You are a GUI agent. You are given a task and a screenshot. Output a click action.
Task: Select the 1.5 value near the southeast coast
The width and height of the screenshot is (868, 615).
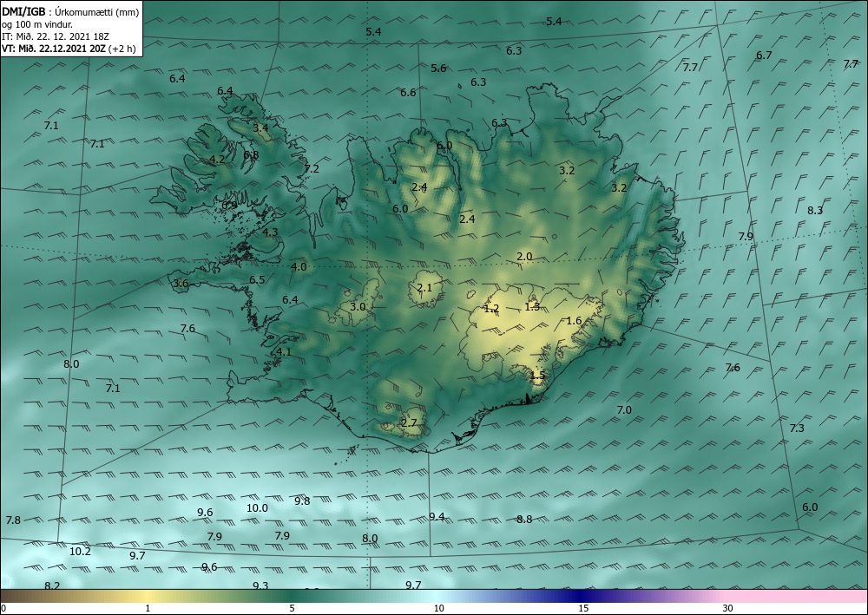pyautogui.click(x=537, y=376)
